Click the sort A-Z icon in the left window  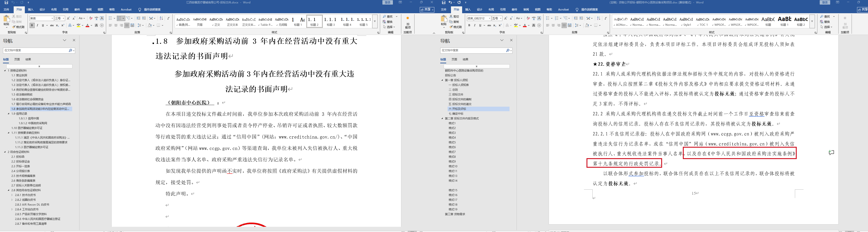click(161, 18)
